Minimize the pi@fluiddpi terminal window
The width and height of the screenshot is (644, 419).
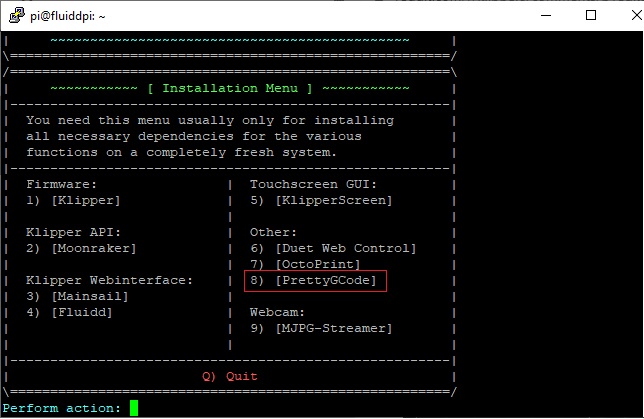(546, 16)
